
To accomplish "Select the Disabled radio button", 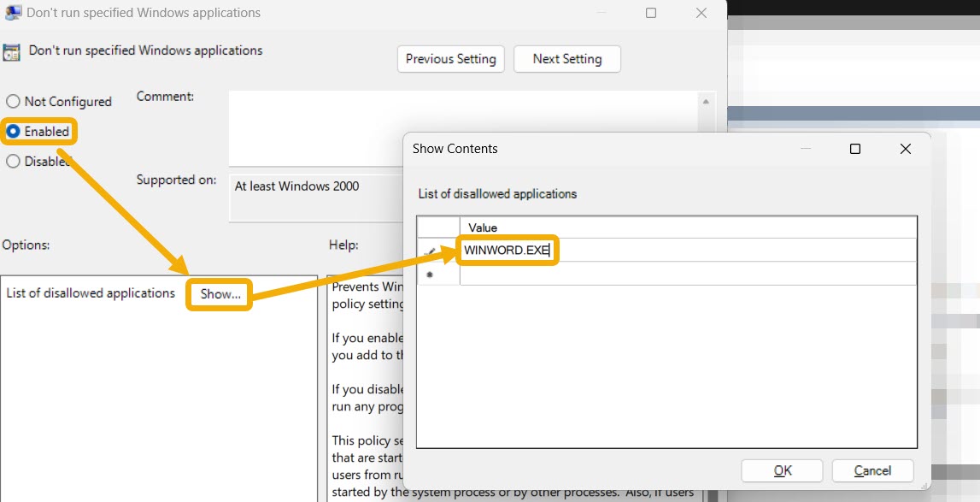I will coord(12,161).
